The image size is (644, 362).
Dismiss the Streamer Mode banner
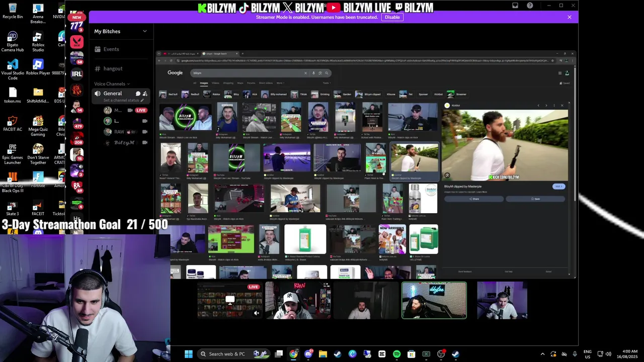pos(569,17)
